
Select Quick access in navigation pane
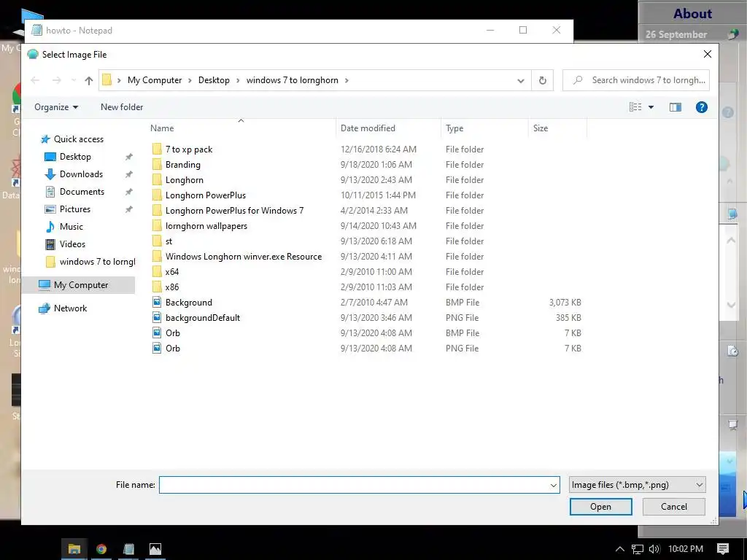click(78, 139)
